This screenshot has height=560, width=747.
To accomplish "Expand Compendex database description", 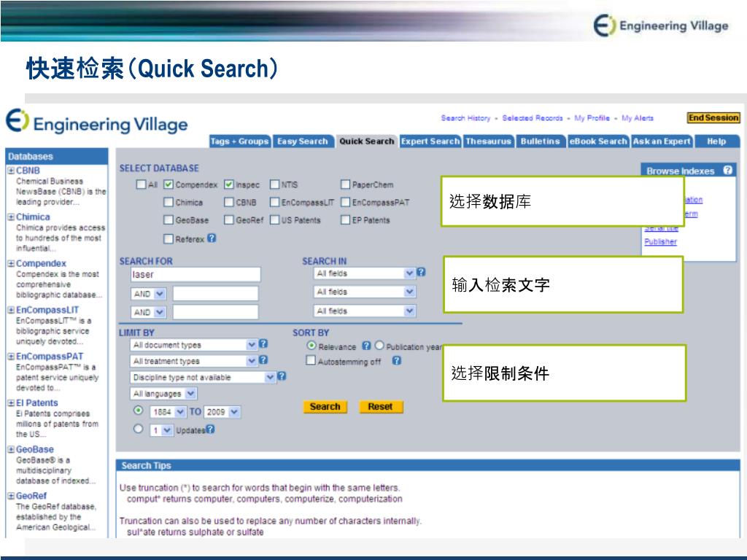I will (11, 264).
